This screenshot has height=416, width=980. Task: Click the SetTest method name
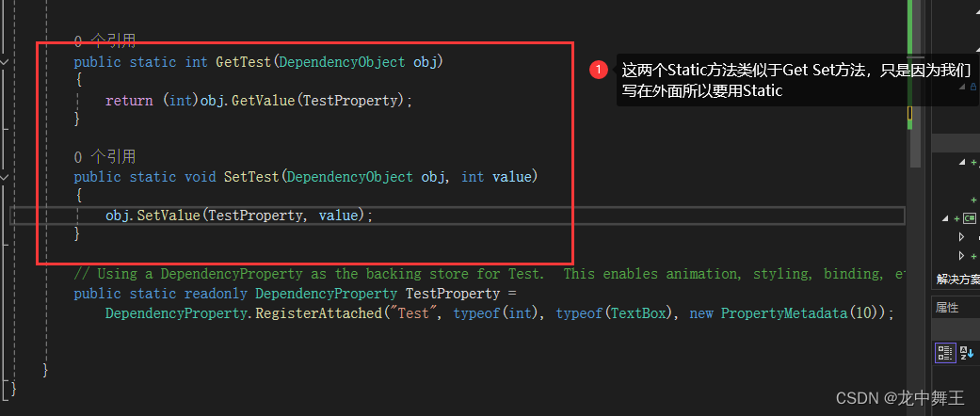[252, 176]
